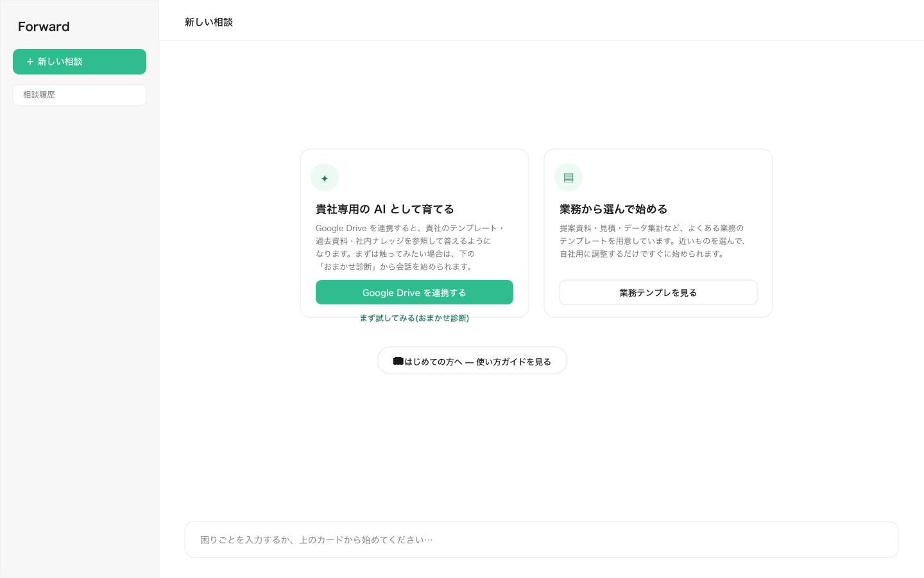Click the 新しい相談 button in sidebar

(80, 62)
